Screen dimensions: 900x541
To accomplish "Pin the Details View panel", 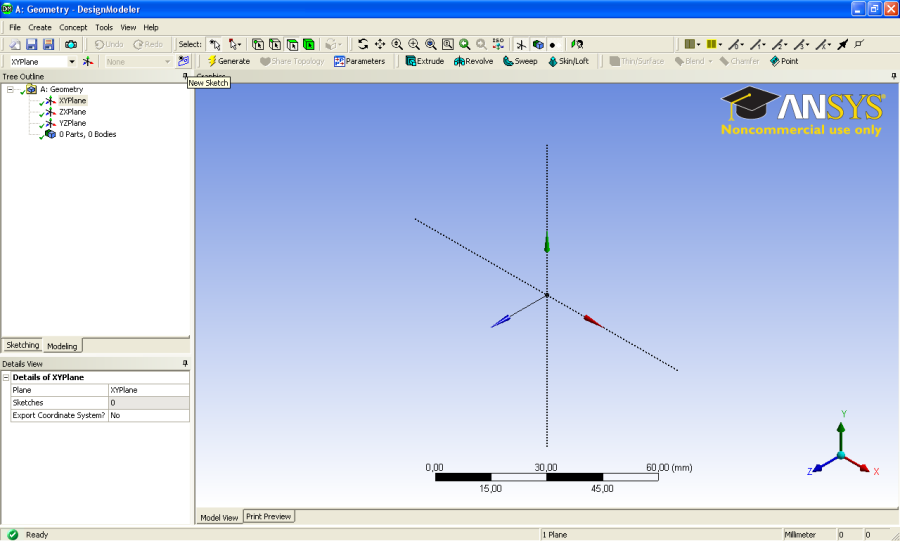I will [x=185, y=363].
